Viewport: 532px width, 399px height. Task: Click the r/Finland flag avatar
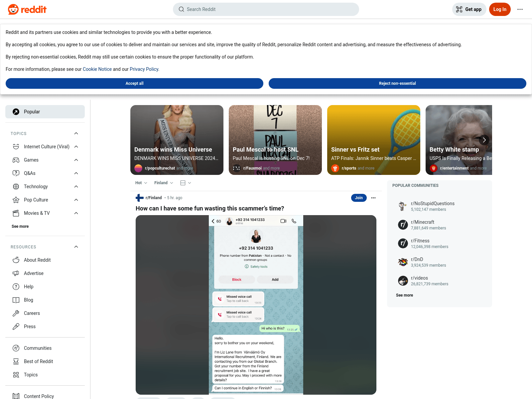[140, 198]
